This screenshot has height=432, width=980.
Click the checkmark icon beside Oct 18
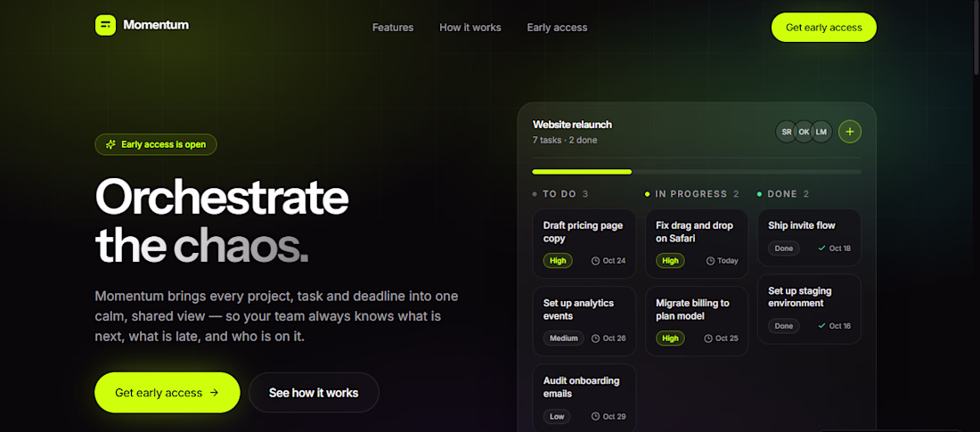pos(822,249)
